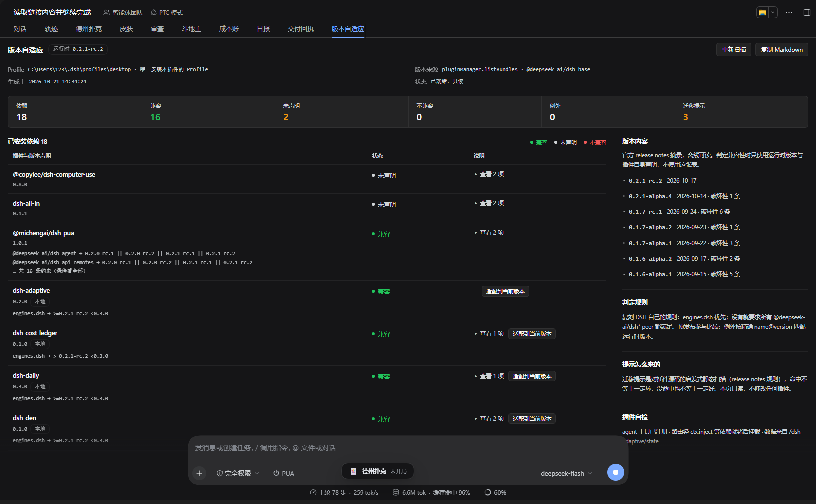Image resolution: width=816 pixels, height=504 pixels.
Task: Open the 成本账 tab
Action: click(229, 29)
